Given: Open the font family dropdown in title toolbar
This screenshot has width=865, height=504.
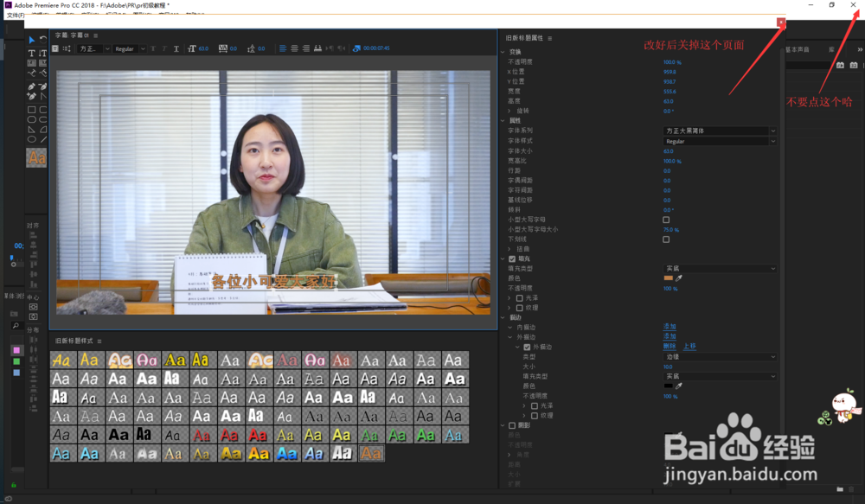Looking at the screenshot, I should [x=93, y=48].
